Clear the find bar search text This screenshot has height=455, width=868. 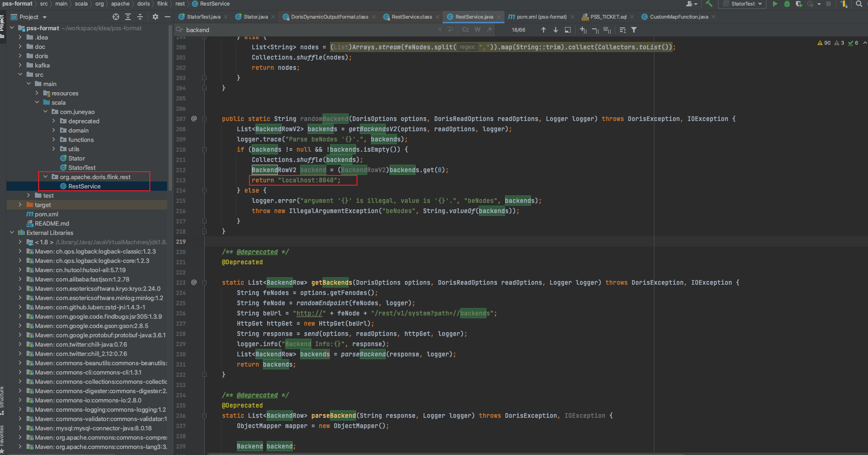pyautogui.click(x=439, y=30)
